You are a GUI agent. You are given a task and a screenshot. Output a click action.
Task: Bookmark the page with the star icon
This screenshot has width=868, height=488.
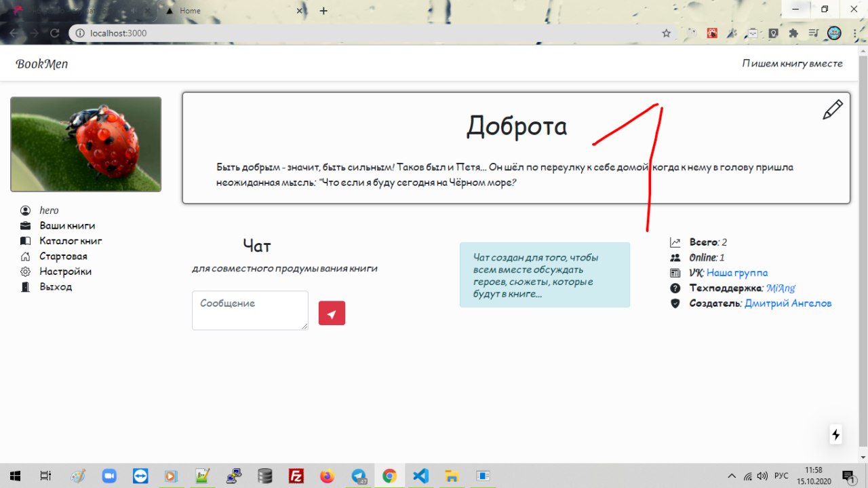pyautogui.click(x=666, y=33)
